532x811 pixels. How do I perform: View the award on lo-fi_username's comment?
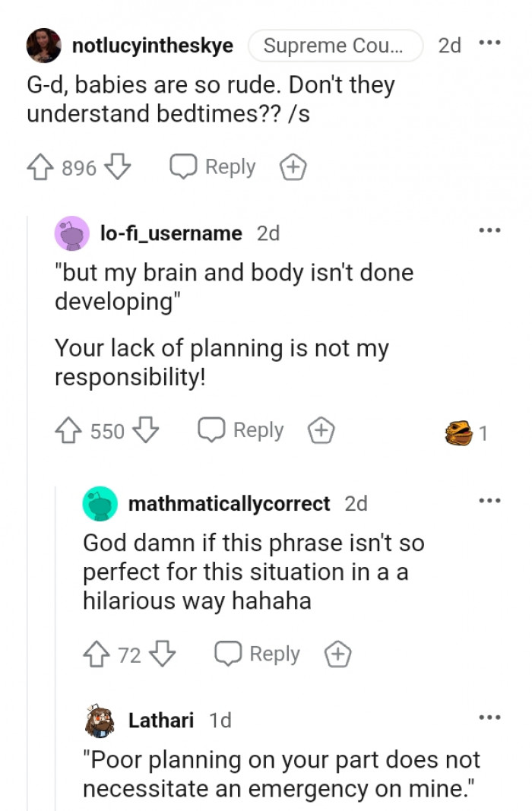pos(465,432)
